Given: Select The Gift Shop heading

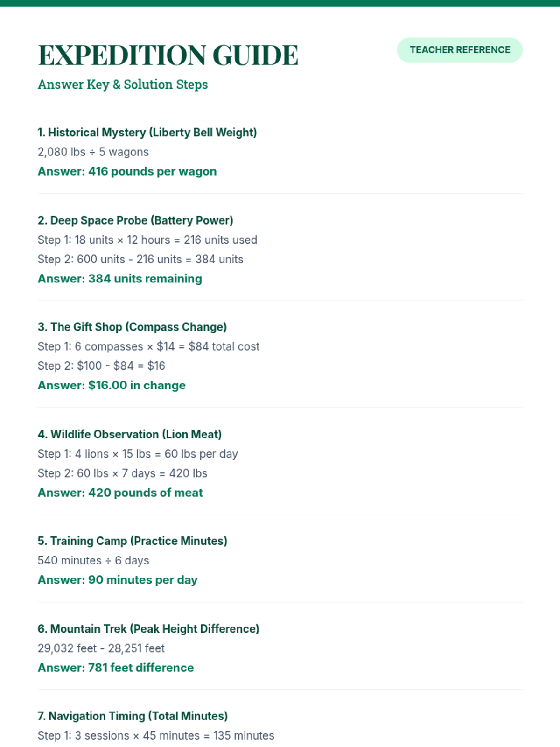Looking at the screenshot, I should 132,327.
